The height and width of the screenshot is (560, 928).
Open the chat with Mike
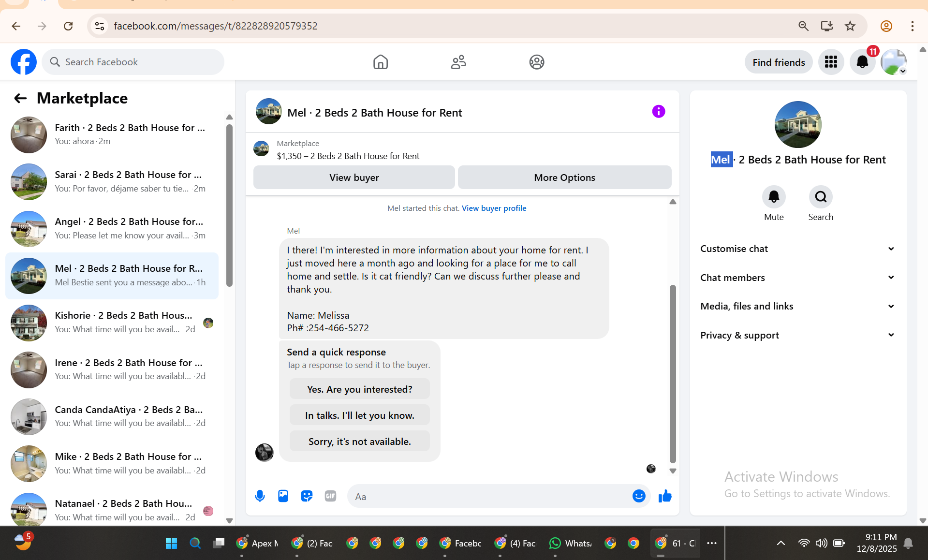pyautogui.click(x=112, y=464)
